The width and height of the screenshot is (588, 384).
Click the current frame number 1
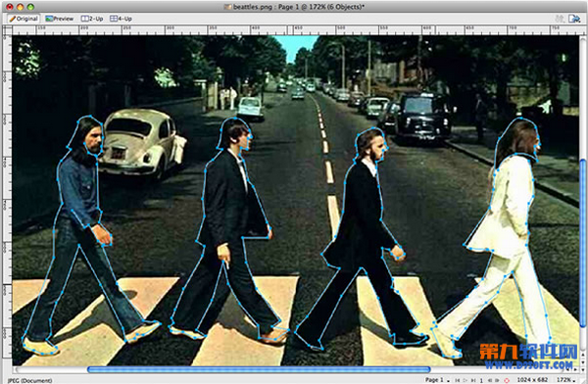pyautogui.click(x=481, y=381)
